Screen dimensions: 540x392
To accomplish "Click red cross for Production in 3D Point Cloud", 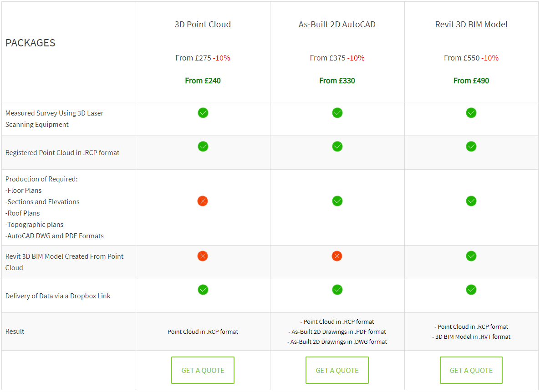I will [x=203, y=201].
